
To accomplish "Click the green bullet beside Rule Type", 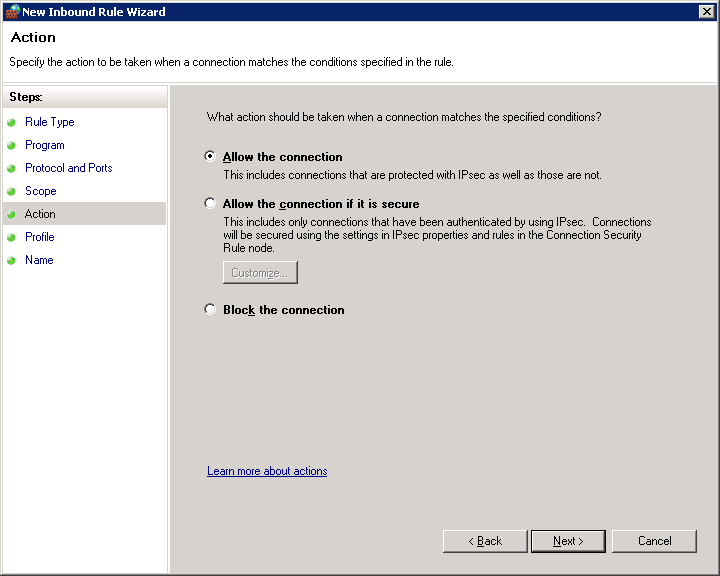I will [x=11, y=122].
